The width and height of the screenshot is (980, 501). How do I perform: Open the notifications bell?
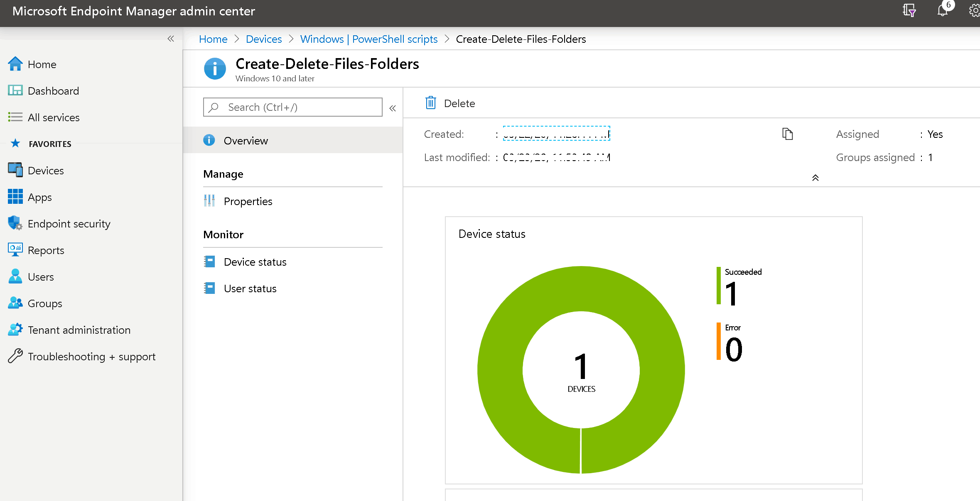pyautogui.click(x=943, y=10)
